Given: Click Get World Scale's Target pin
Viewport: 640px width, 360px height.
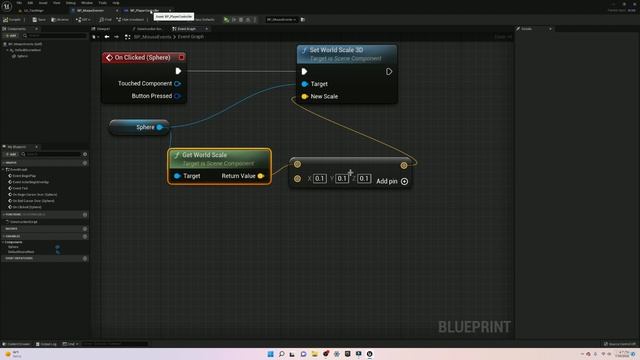Looking at the screenshot, I should click(177, 176).
